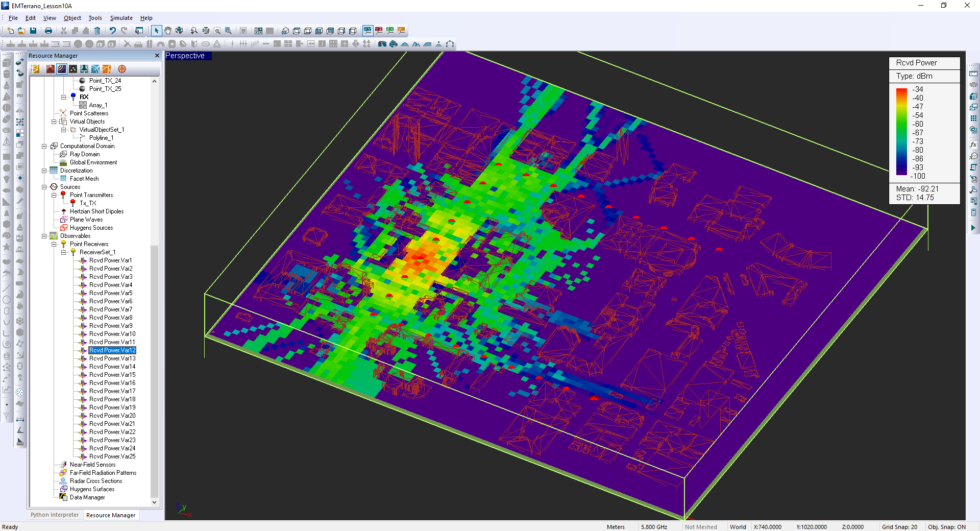This screenshot has width=980, height=531.
Task: Collapse the Sources tree node
Action: 44,187
